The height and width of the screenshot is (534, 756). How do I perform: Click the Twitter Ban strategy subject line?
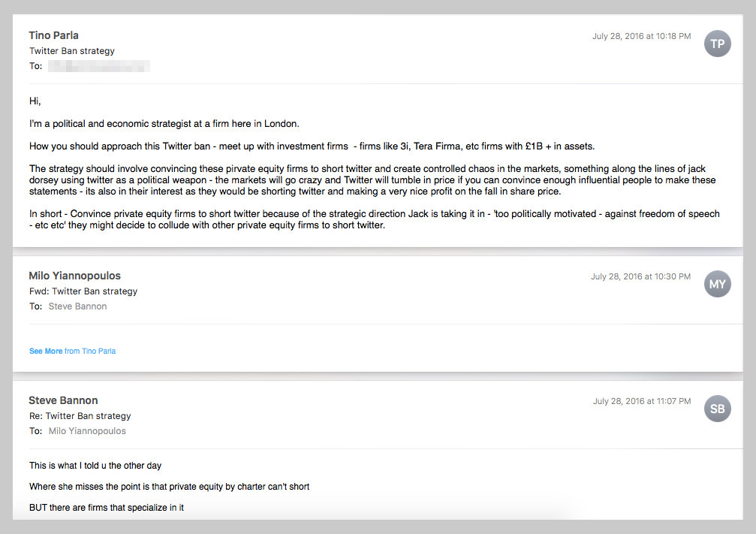[x=72, y=50]
